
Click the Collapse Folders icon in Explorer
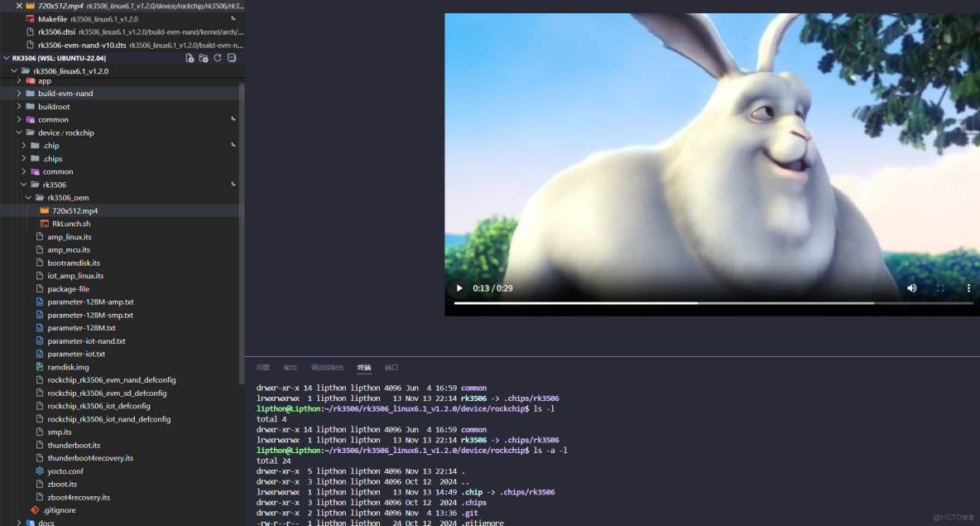[231, 58]
